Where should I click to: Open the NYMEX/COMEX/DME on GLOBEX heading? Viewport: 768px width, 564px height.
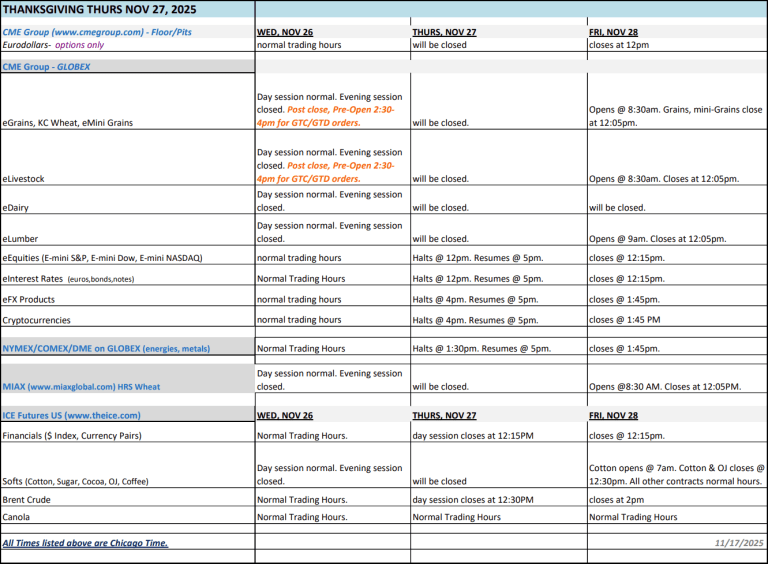(x=107, y=348)
